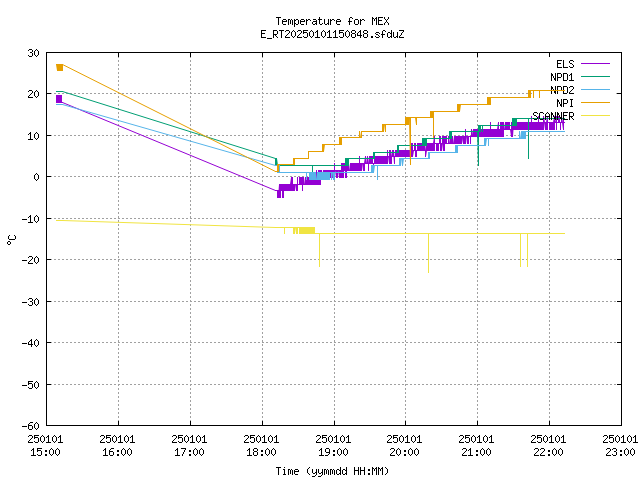Click the filename E_RT20250101150848.sfduZ subtitle

click(x=332, y=34)
